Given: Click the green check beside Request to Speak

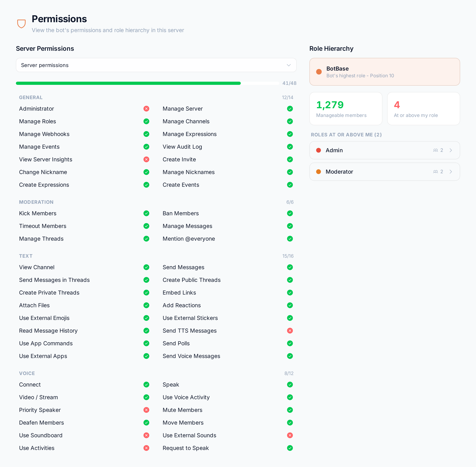Looking at the screenshot, I should (x=290, y=448).
